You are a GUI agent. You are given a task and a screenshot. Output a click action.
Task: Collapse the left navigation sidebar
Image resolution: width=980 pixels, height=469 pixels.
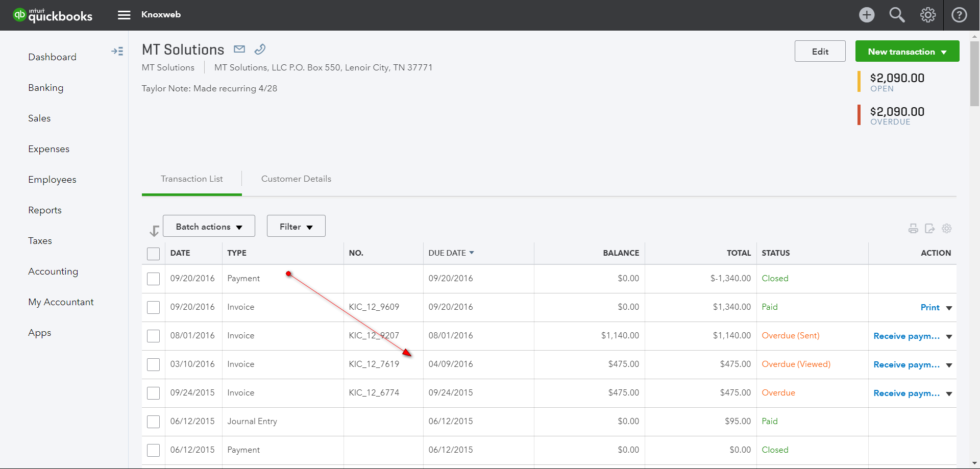point(117,51)
